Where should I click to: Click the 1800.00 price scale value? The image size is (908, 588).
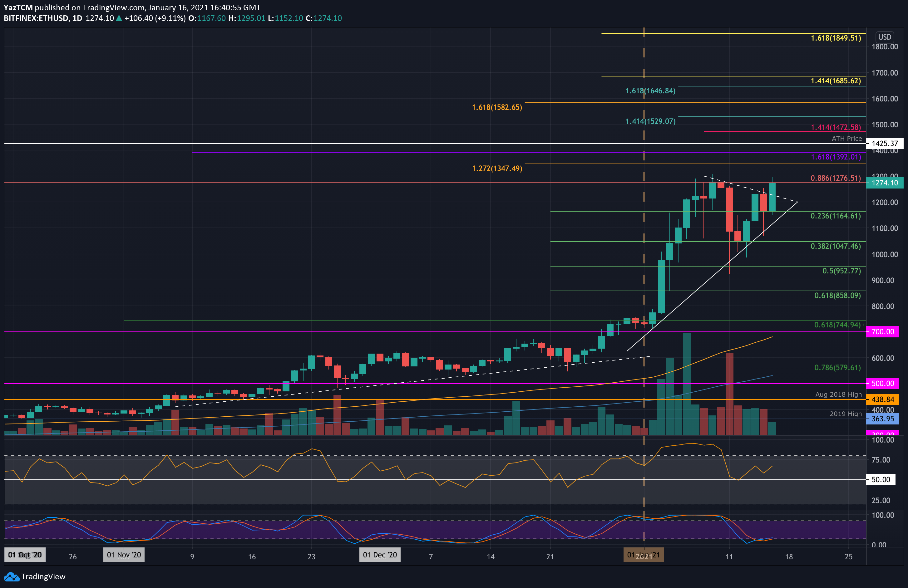885,47
